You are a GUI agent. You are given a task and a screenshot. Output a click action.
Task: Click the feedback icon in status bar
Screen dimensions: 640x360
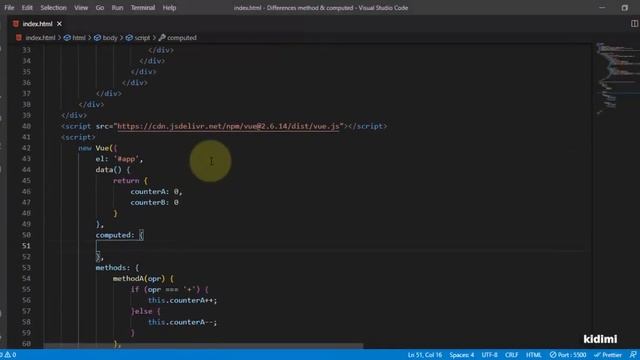[x=633, y=355]
